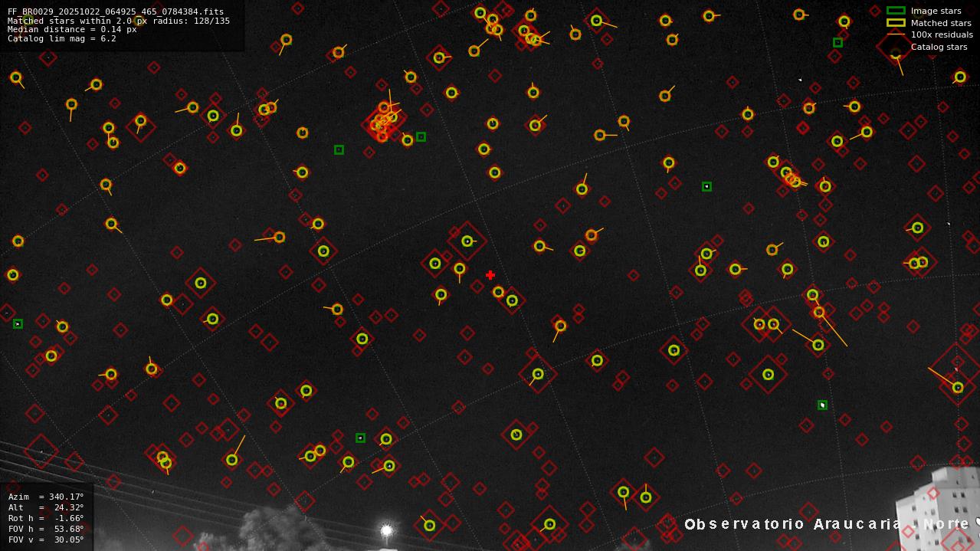Click the green Image stars legend box

(896, 11)
